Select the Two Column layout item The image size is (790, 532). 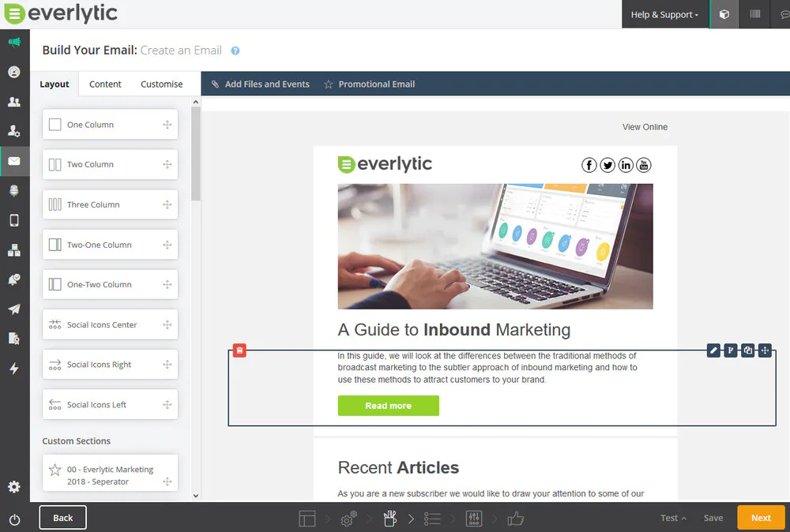pos(110,163)
